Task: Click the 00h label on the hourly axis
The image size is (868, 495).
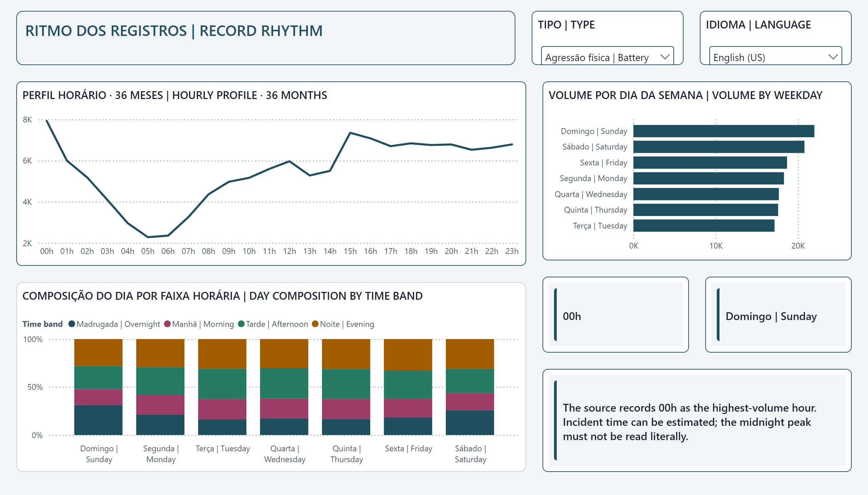Action: [x=46, y=251]
